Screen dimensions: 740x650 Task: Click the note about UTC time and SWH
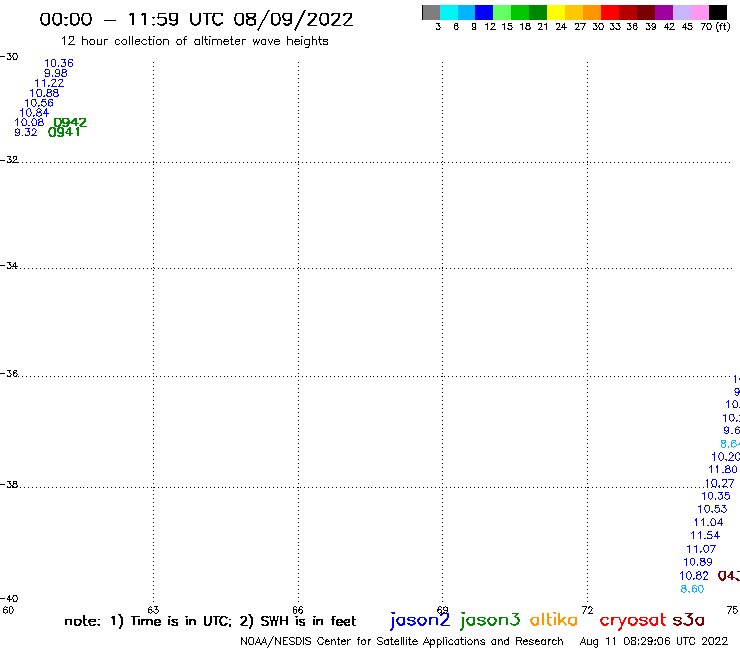point(210,621)
